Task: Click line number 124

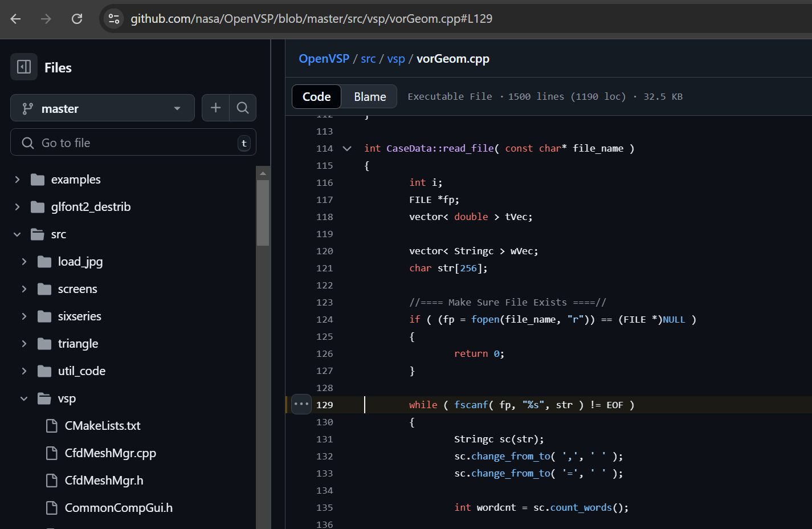Action: point(325,320)
